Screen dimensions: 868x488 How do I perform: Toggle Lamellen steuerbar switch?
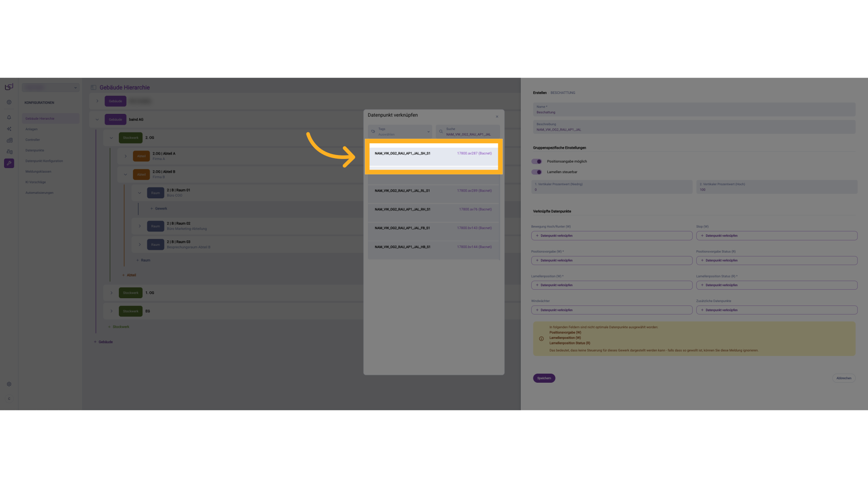tap(537, 172)
